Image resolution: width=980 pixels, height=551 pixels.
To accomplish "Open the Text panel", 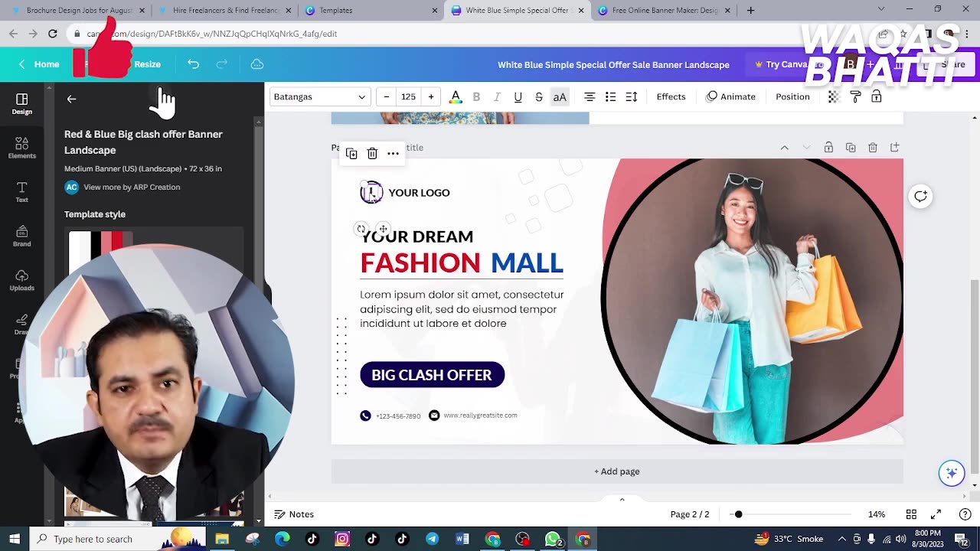I will point(21,192).
